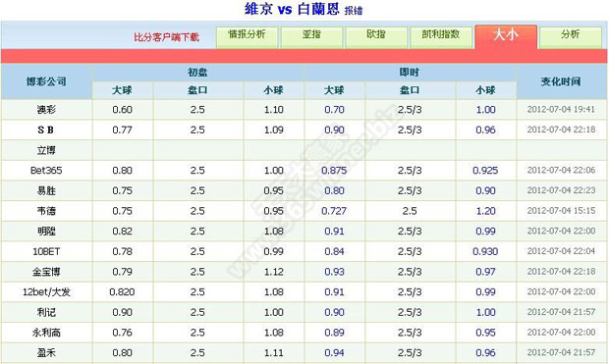Click 韦德 live 盘口 value 2.5
The width and height of the screenshot is (609, 364).
pos(410,211)
